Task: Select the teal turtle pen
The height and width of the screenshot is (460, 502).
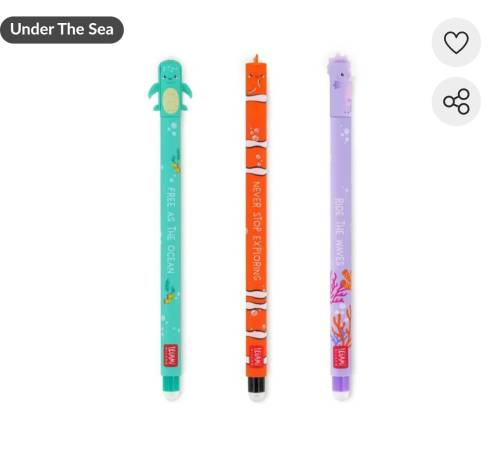Action: click(x=171, y=230)
